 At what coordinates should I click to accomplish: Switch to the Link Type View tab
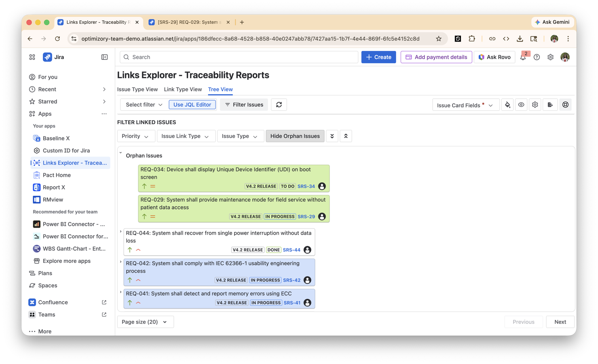pos(183,89)
